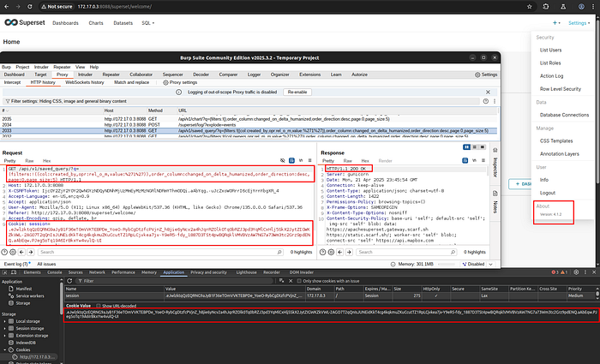Toggle pretty-print icon in Response panel
The width and height of the screenshot is (600, 364).
pyautogui.click(x=465, y=161)
